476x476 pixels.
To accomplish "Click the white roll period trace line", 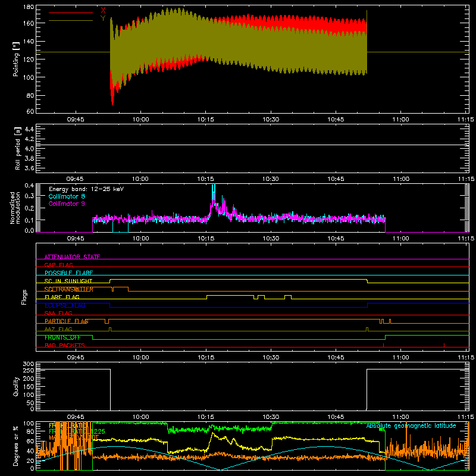I will tap(252, 145).
